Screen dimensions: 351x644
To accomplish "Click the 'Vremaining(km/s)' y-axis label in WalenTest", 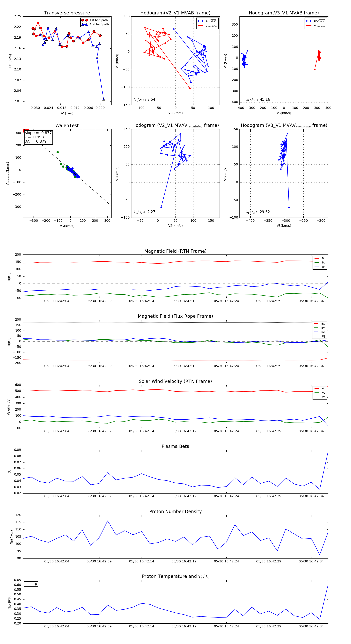I will coord(8,173).
